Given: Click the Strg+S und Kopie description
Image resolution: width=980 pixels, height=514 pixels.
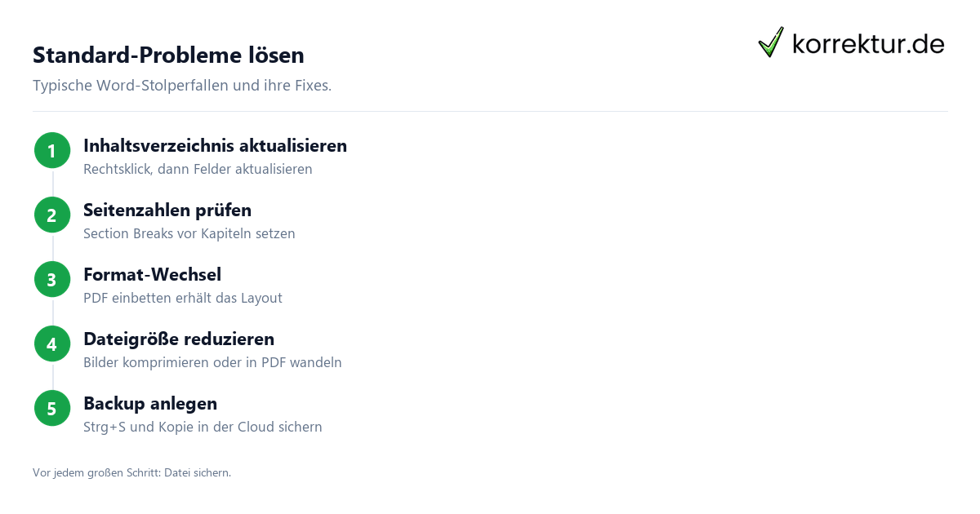Looking at the screenshot, I should point(203,428).
